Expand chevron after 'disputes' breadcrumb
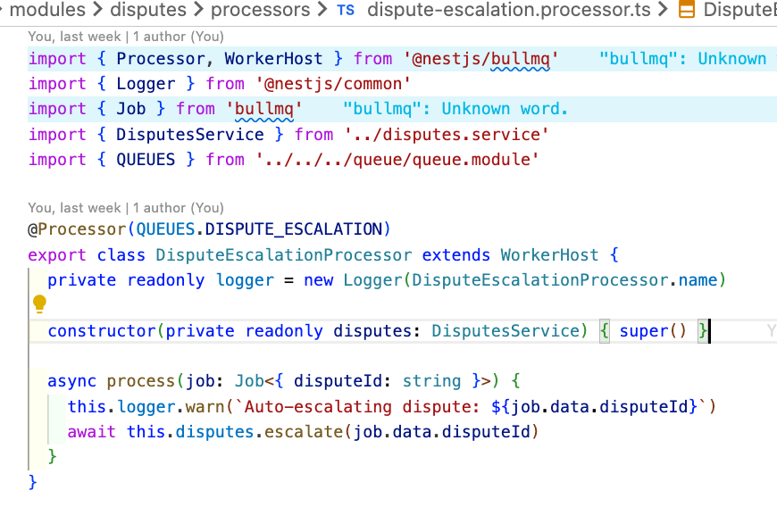Screen dimensions: 777x532 pos(198,9)
